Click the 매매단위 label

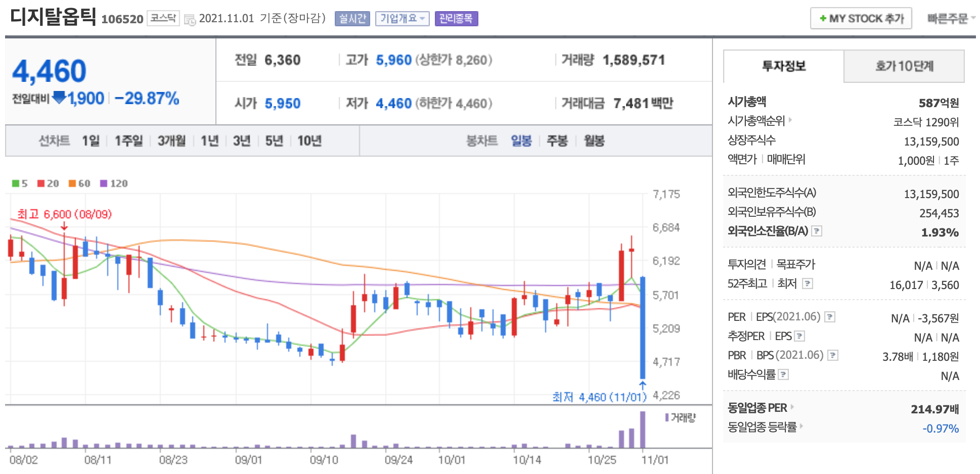tap(786, 159)
